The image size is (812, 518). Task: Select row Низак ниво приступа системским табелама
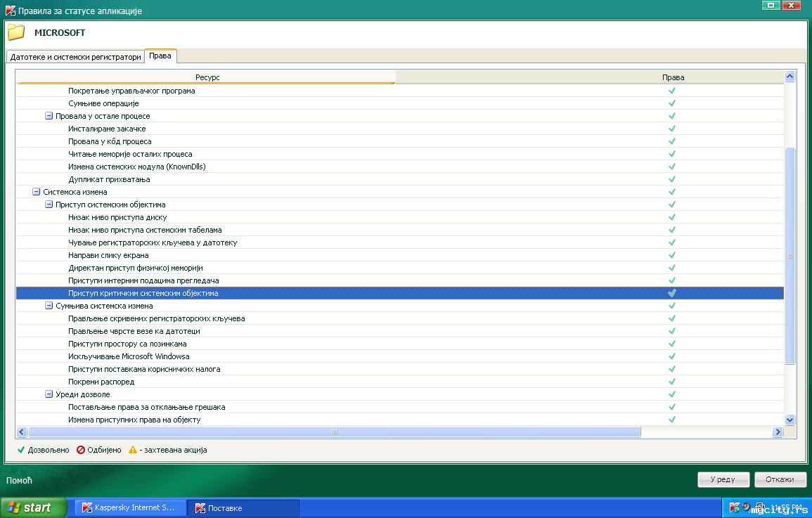pyautogui.click(x=400, y=230)
